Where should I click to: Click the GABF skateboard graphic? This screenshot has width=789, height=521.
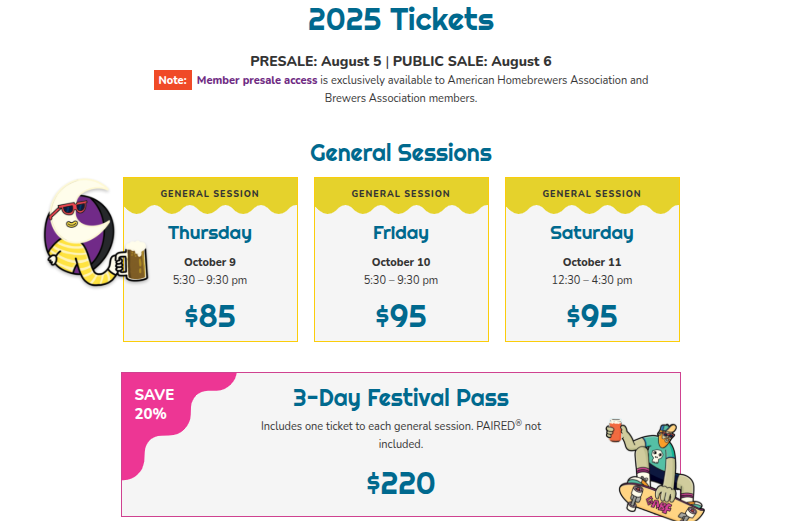[x=659, y=502]
